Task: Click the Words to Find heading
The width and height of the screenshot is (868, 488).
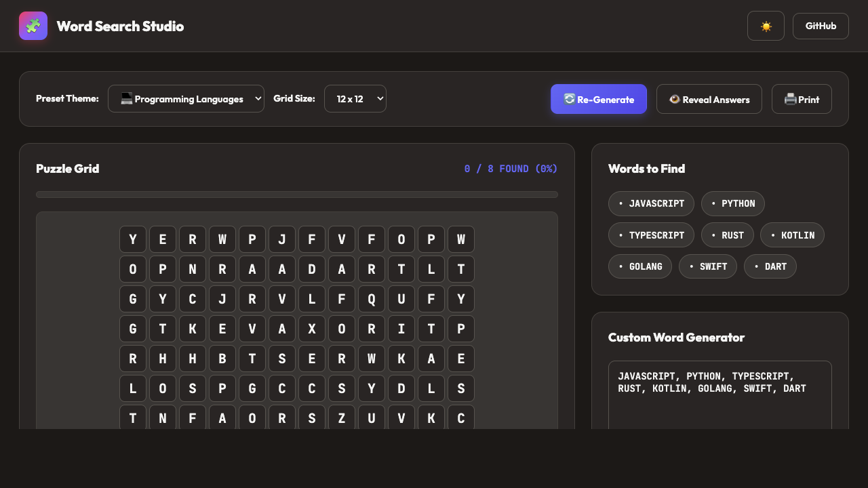Action: pos(647,169)
